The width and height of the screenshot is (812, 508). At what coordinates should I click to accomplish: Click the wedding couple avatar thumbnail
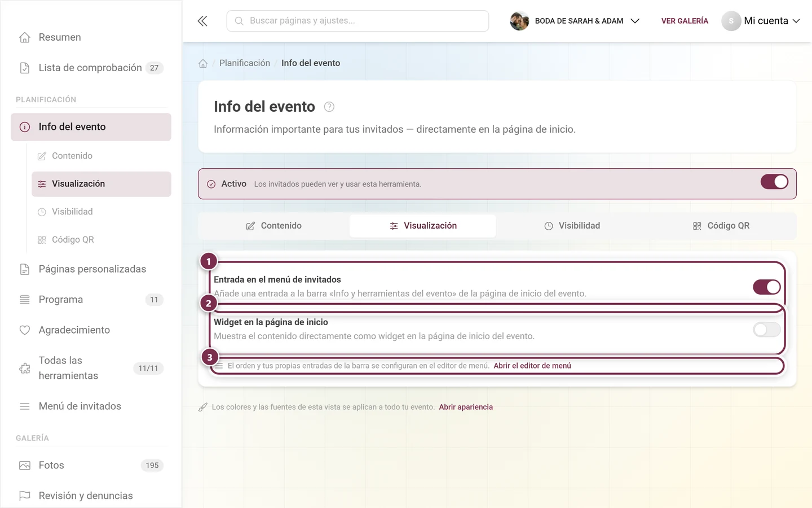point(519,21)
